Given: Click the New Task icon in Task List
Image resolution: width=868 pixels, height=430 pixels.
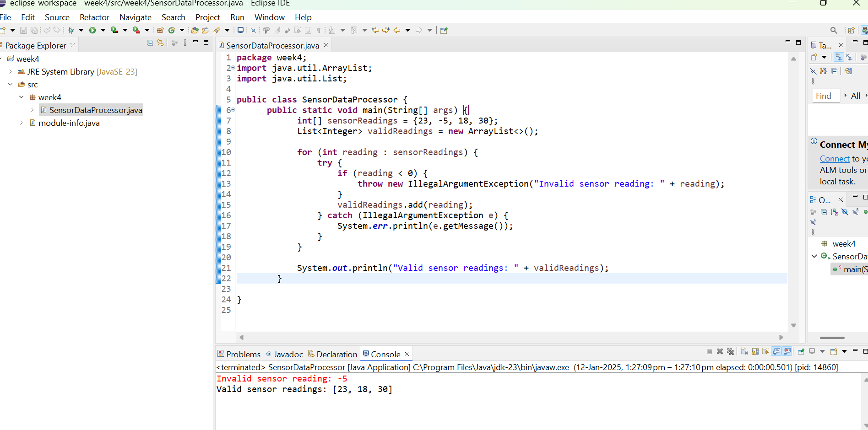Looking at the screenshot, I should click(814, 57).
